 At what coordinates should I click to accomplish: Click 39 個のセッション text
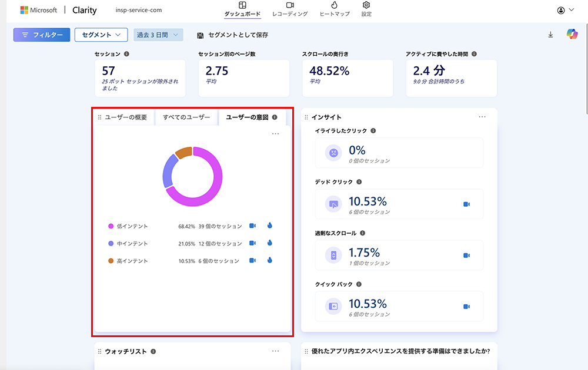pyautogui.click(x=220, y=226)
